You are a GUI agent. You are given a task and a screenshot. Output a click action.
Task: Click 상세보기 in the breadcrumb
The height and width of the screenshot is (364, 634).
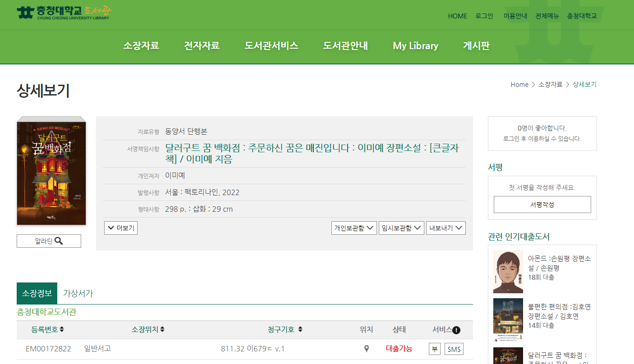tap(584, 84)
